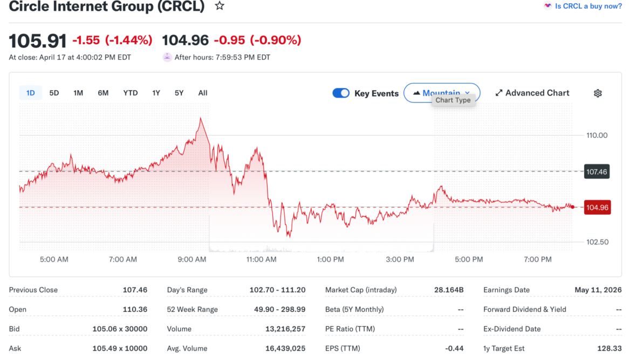Click the after-hours moon icon
Screen dimensions: 629x364
(x=167, y=57)
